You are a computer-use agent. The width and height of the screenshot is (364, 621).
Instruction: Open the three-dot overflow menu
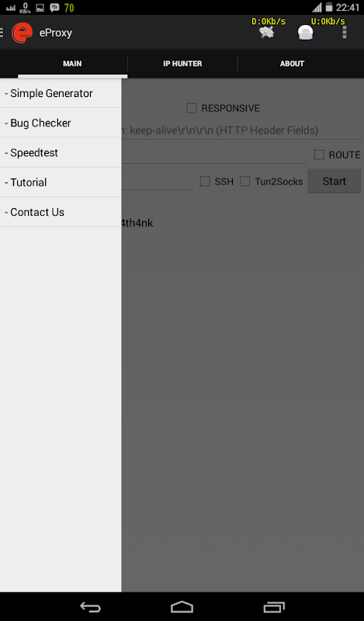pyautogui.click(x=344, y=33)
